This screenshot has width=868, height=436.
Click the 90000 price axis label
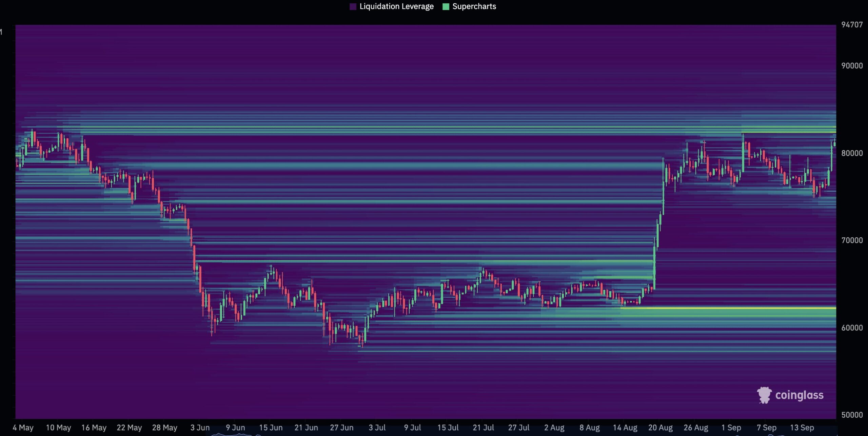pyautogui.click(x=852, y=66)
